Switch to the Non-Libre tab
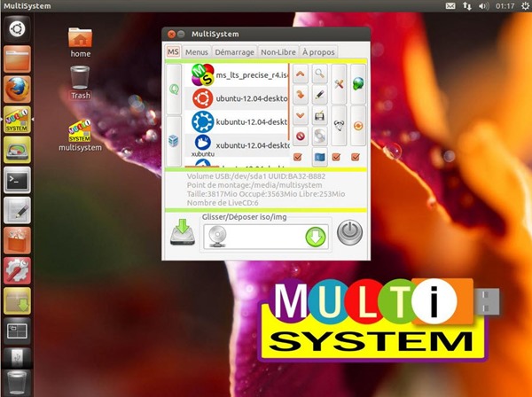532x397 pixels. click(278, 52)
